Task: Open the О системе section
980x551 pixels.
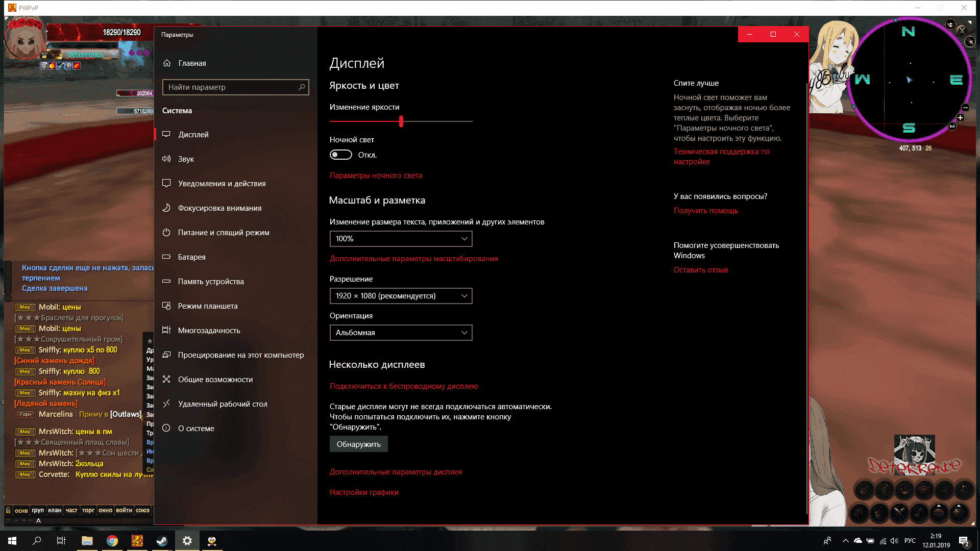Action: (x=196, y=428)
